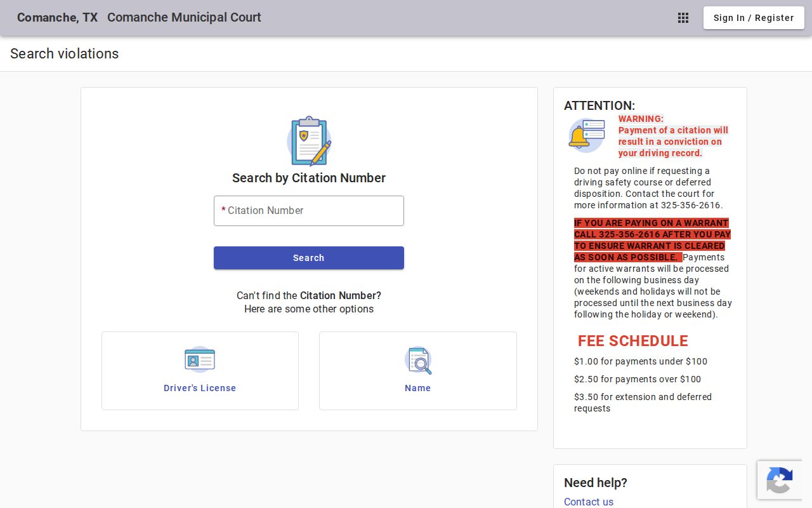
Task: Click the Driver's License card icon
Action: (200, 360)
